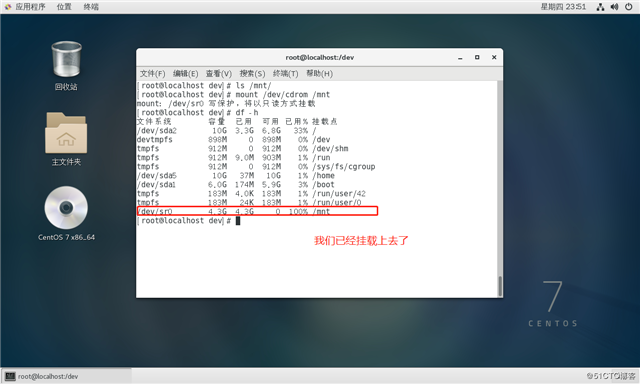This screenshot has width=640, height=384.
Task: Open the 终端(T) menu in terminal window
Action: pos(285,73)
